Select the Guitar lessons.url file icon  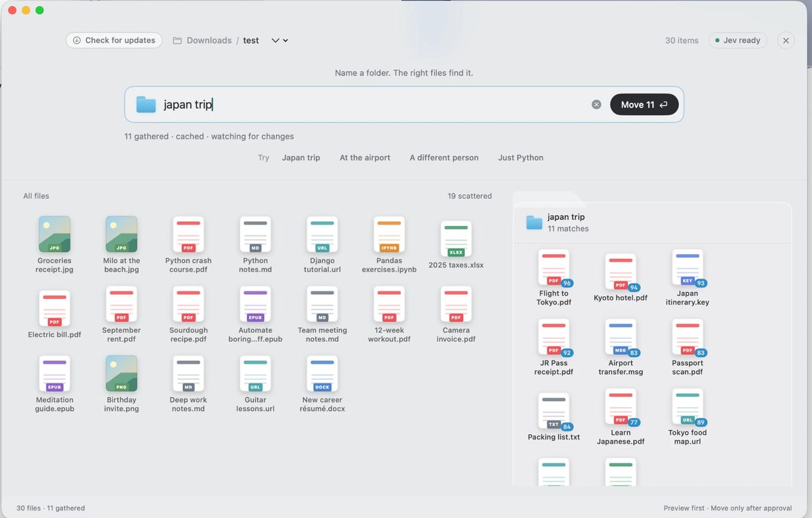click(255, 373)
